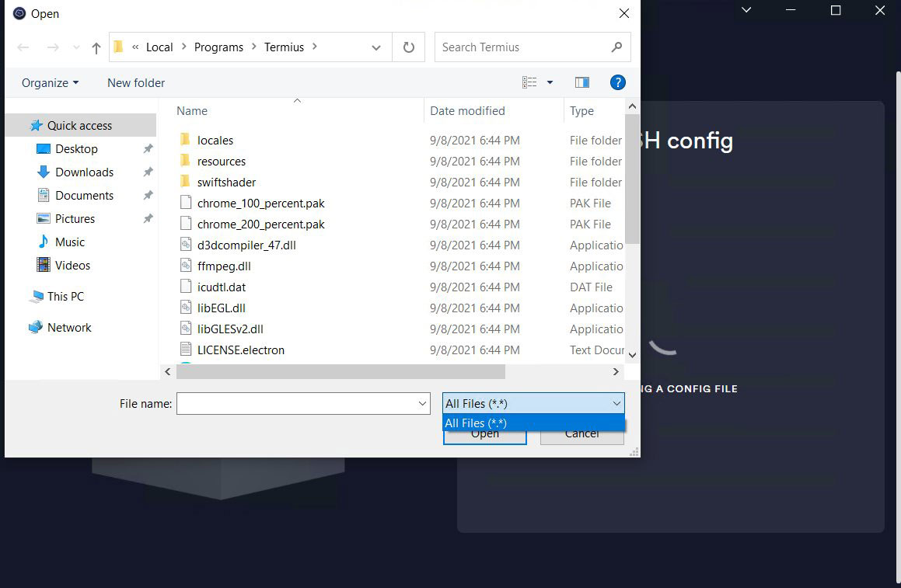Open Pictures in Quick access
This screenshot has height=588, width=901.
[x=75, y=219]
